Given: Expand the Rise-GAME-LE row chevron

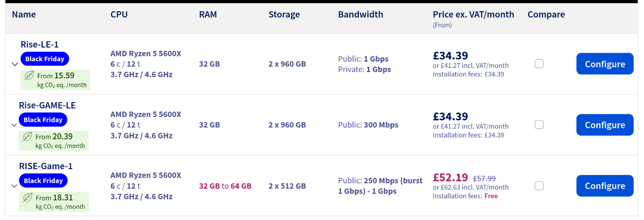Looking at the screenshot, I should tap(14, 125).
